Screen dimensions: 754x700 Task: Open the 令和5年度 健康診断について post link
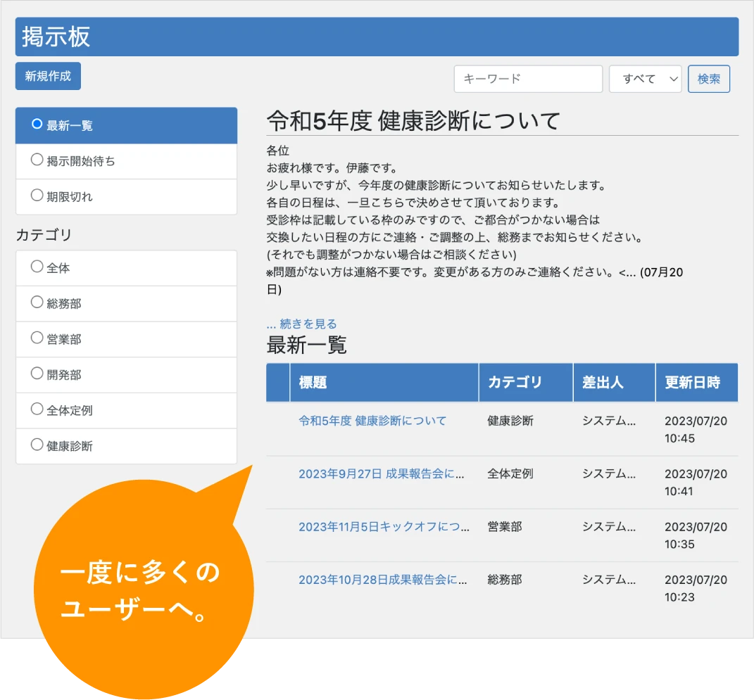coord(372,421)
